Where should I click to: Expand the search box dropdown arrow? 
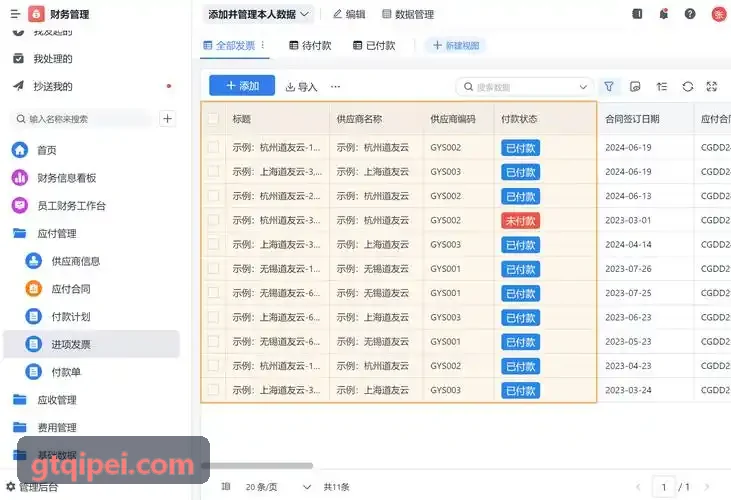pyautogui.click(x=583, y=87)
